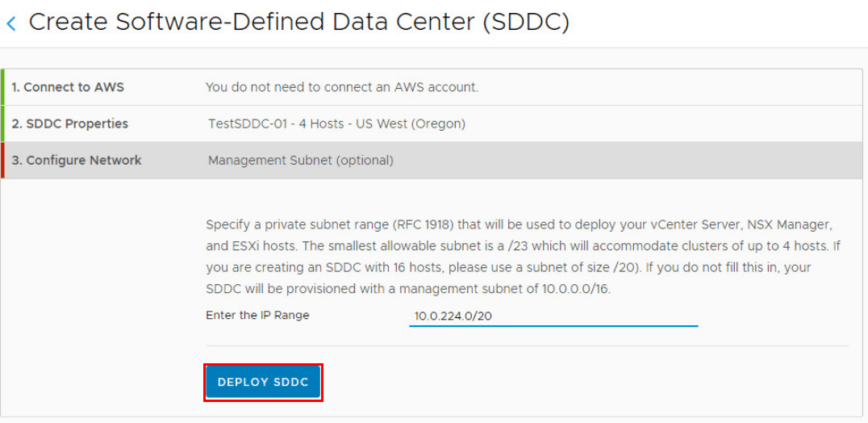Select the AWS account not needed message
This screenshot has width=868, height=423.
342,87
